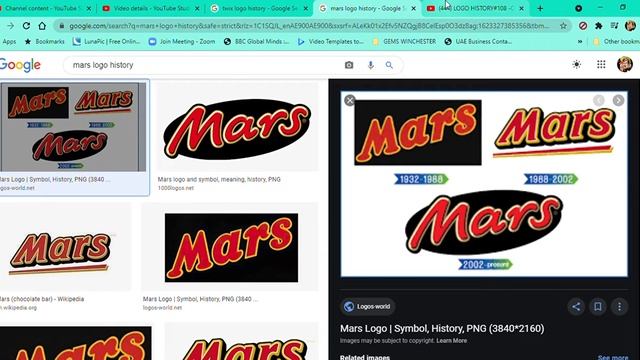Start voice search microphone

[371, 65]
